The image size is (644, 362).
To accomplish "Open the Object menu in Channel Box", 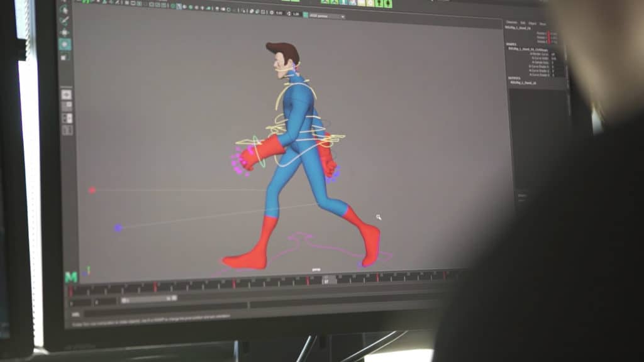I will coord(532,23).
